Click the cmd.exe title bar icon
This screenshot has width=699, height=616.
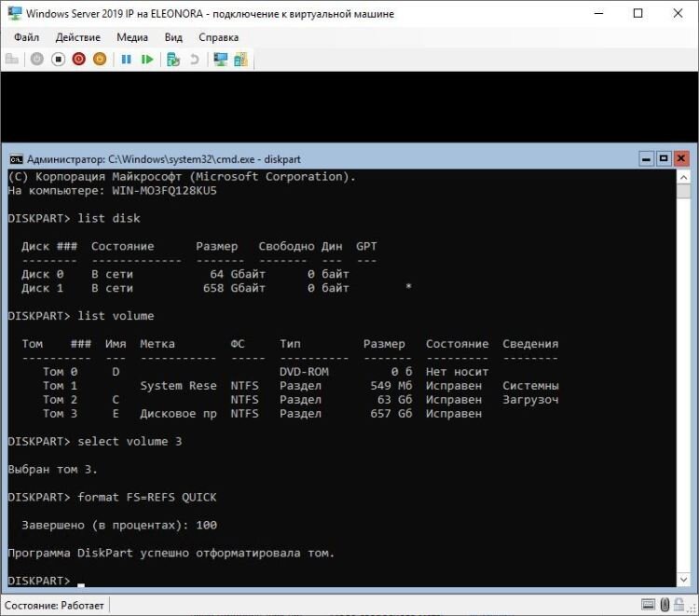pyautogui.click(x=16, y=159)
